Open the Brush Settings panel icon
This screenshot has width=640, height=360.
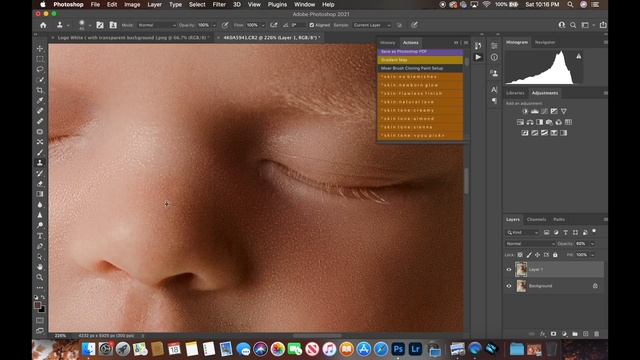[99, 25]
